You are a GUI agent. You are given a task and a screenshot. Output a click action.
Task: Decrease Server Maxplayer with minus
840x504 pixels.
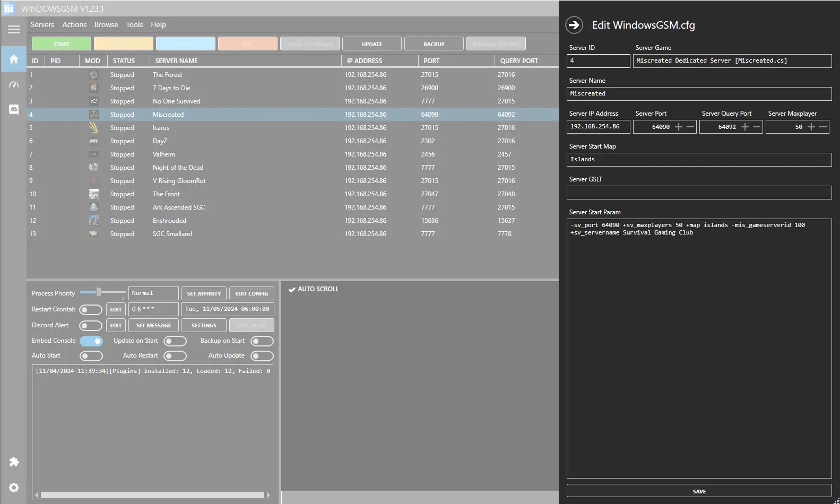pos(823,127)
